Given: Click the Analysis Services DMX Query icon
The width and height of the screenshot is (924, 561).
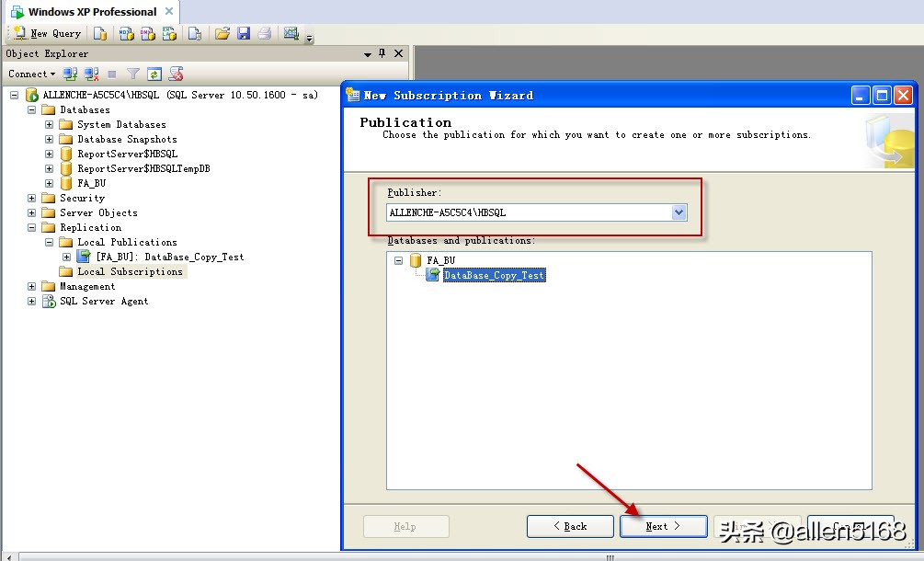Looking at the screenshot, I should point(148,34).
